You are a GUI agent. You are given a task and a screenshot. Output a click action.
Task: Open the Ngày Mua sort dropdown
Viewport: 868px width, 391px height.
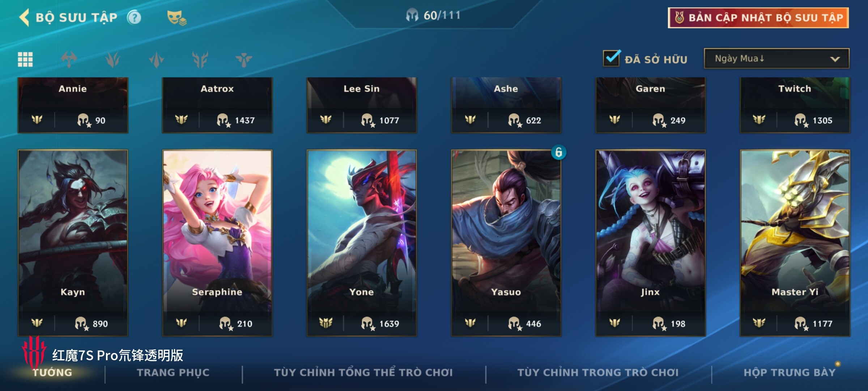(x=776, y=59)
